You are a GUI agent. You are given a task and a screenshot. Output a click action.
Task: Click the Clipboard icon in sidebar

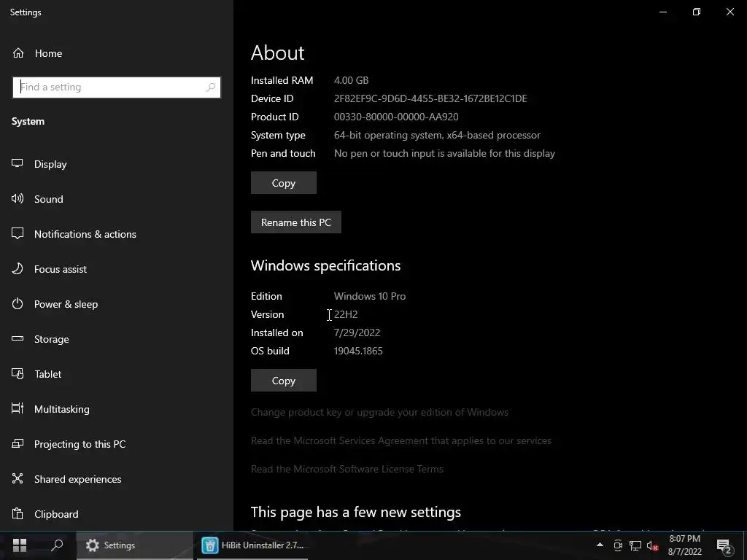(x=18, y=514)
